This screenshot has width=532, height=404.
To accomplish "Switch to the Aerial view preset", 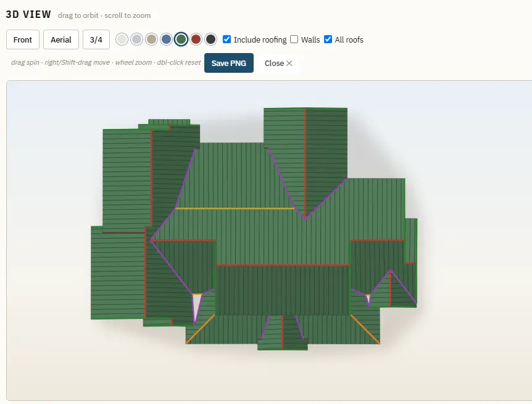I will (61, 39).
